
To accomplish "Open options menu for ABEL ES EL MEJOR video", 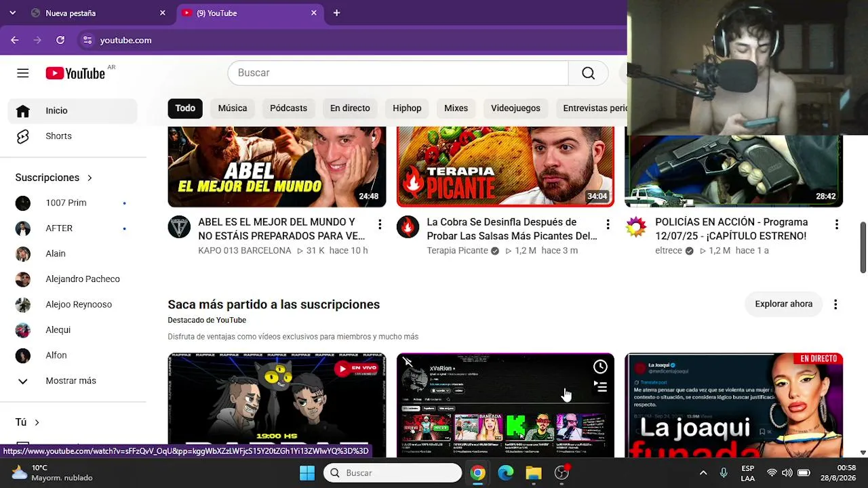I will 380,224.
